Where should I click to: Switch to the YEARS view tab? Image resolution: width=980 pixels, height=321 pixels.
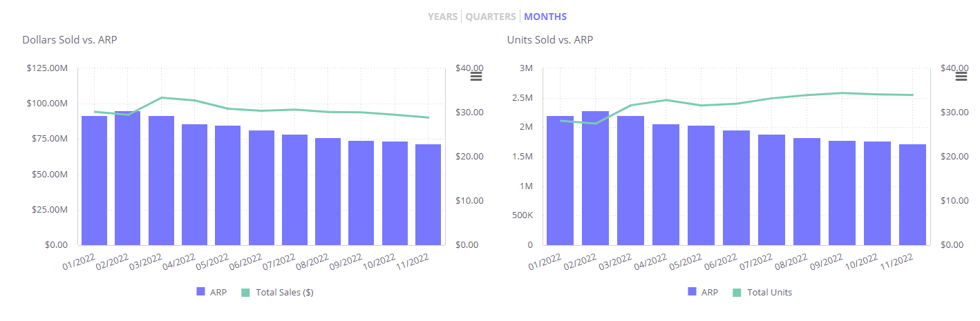[442, 17]
